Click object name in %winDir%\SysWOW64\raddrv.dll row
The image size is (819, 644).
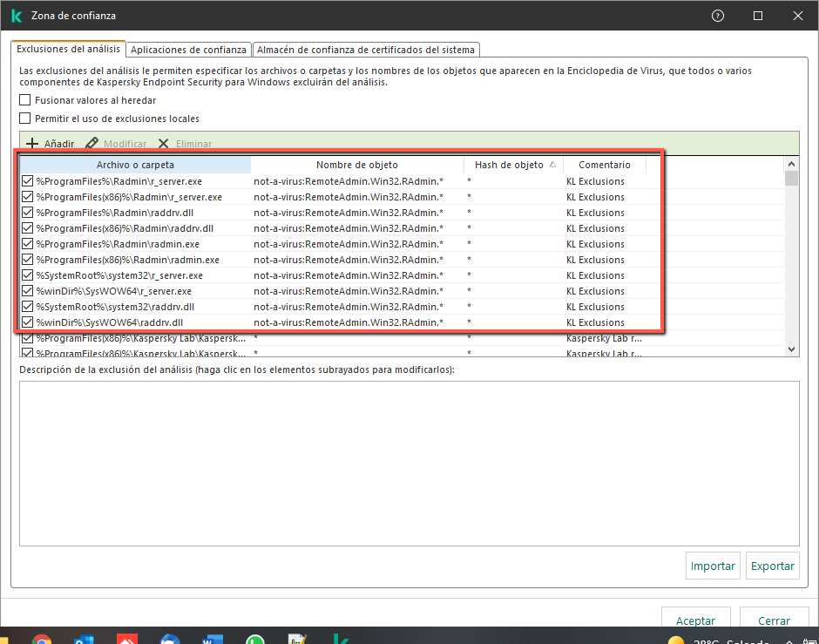coord(349,322)
